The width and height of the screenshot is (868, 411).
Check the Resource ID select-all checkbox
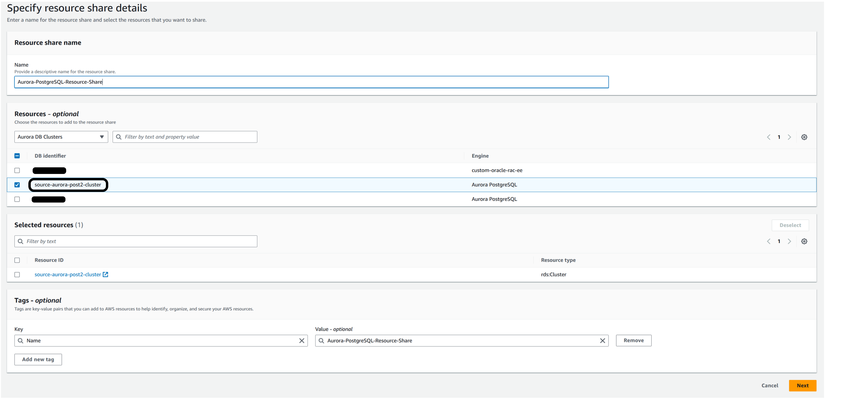[x=17, y=260]
